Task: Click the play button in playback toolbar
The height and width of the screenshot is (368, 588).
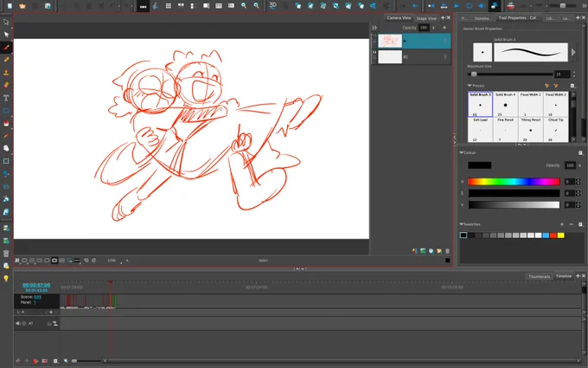Action: click(457, 6)
